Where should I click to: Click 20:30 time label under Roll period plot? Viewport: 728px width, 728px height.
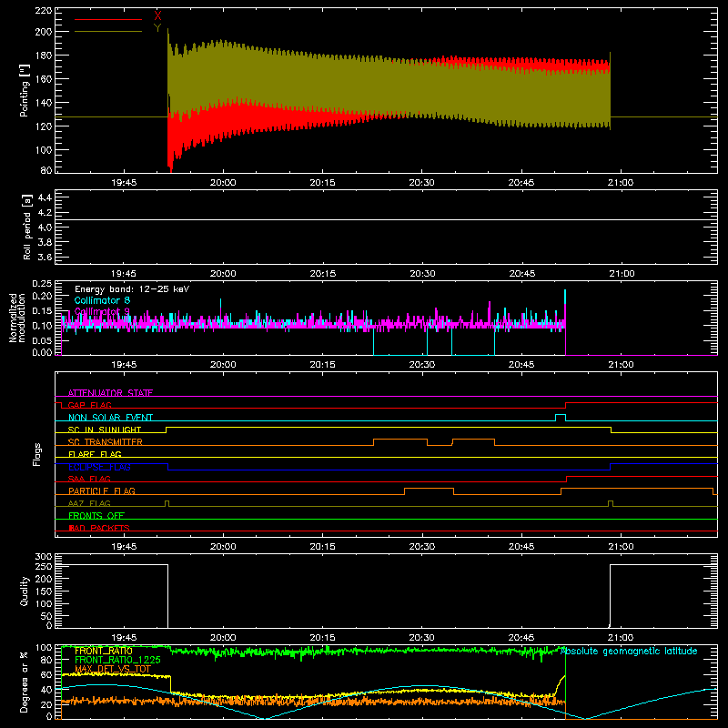tap(422, 274)
